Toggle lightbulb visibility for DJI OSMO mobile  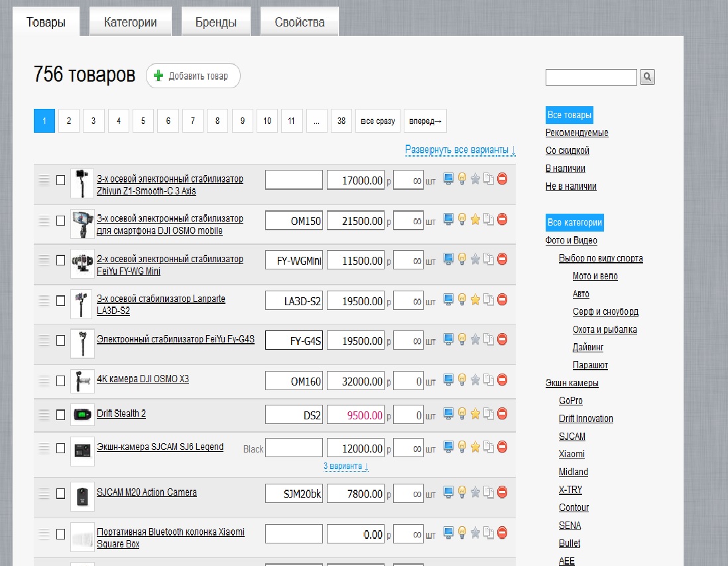tap(462, 219)
